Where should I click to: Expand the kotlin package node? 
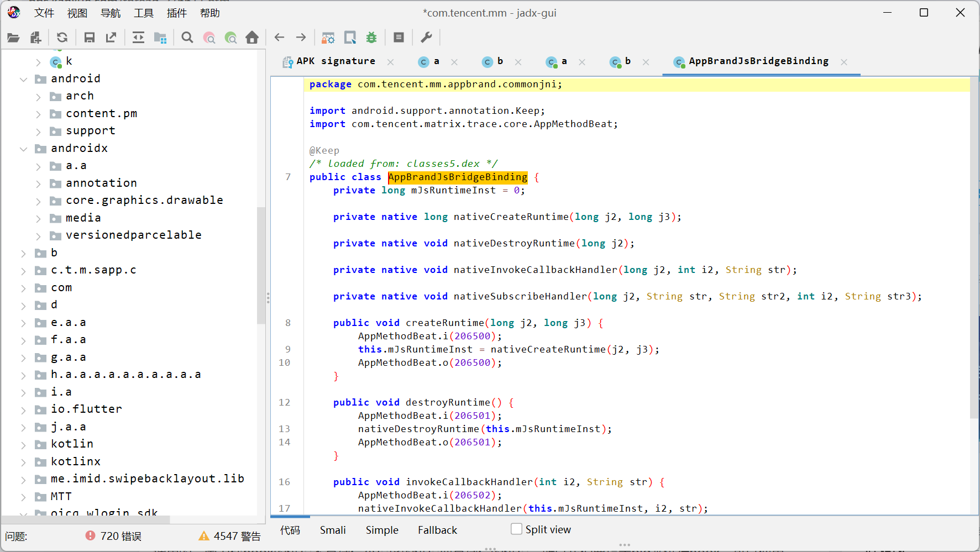click(x=23, y=444)
